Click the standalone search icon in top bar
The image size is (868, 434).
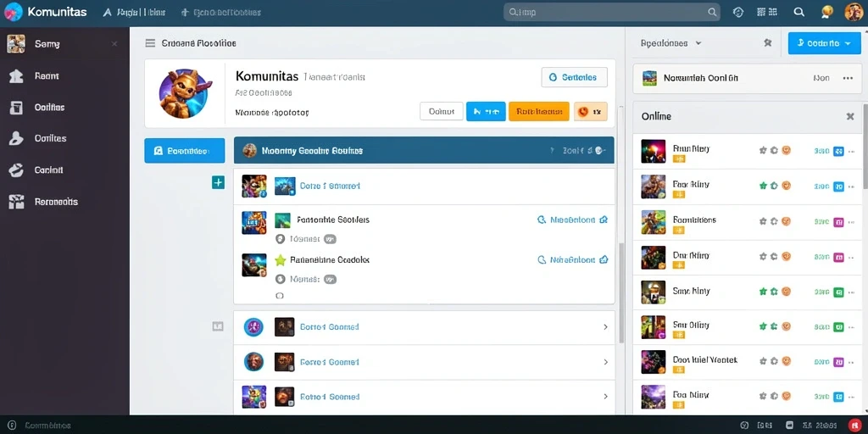(x=798, y=12)
